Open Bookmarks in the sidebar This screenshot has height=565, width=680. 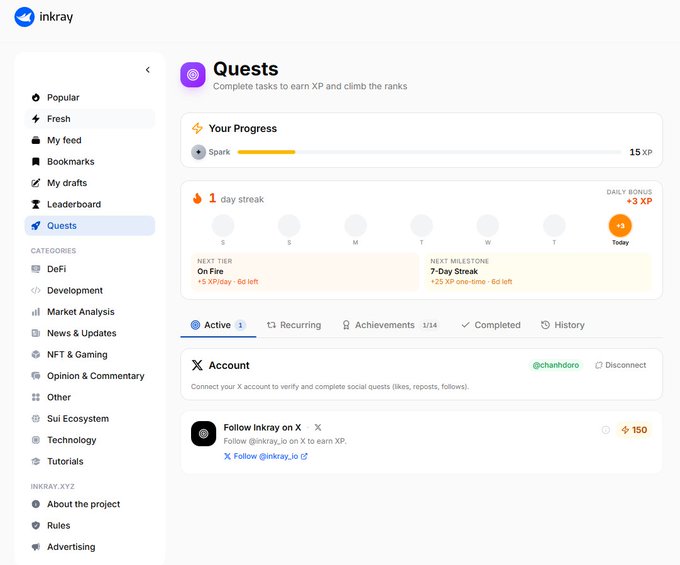(90, 161)
